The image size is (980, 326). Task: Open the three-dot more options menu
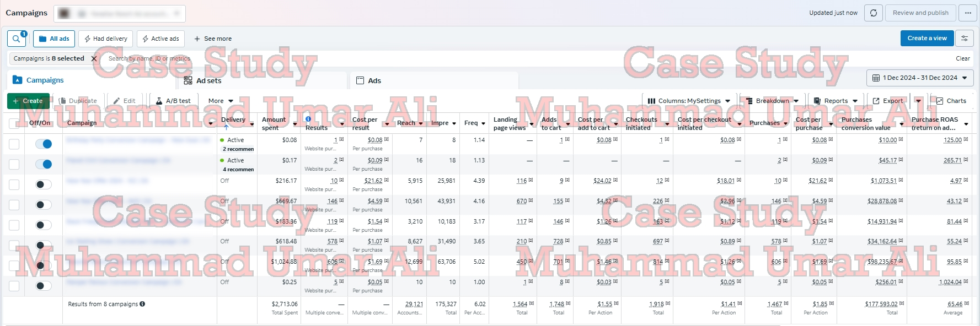pos(968,13)
